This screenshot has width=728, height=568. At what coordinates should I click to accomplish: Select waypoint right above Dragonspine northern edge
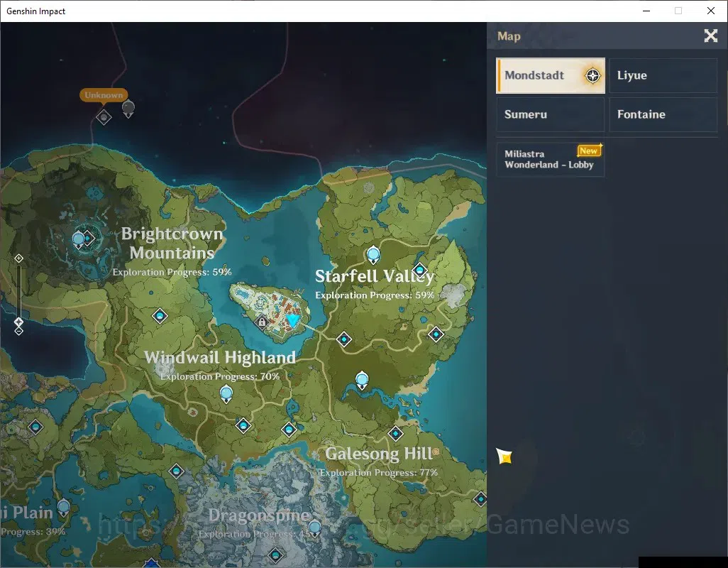point(289,430)
